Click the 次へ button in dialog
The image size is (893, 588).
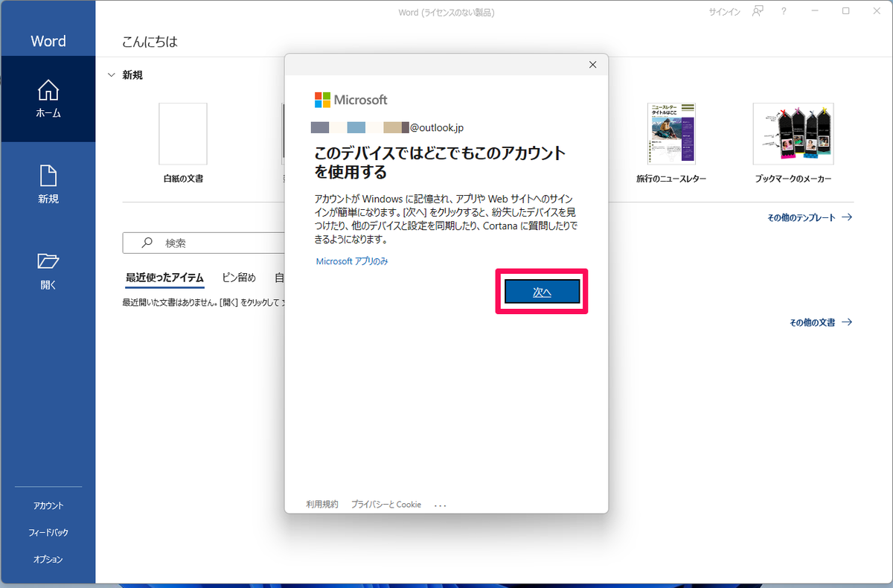tap(542, 293)
